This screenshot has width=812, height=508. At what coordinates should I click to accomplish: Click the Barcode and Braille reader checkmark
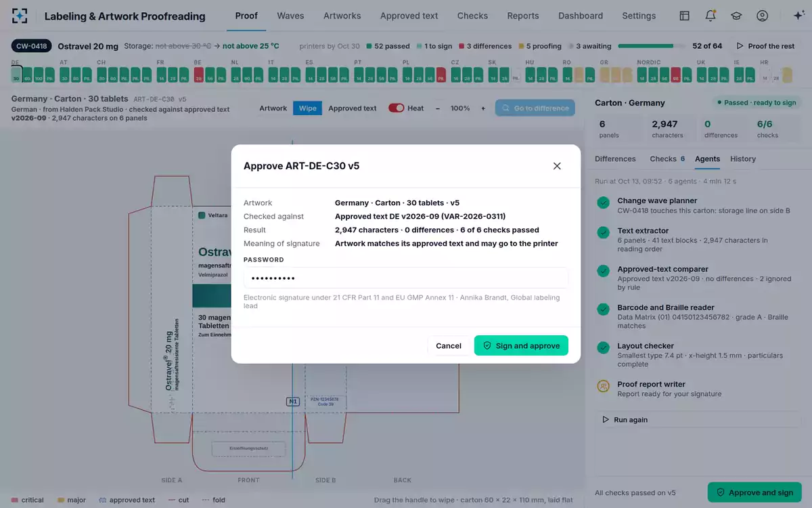(x=604, y=309)
